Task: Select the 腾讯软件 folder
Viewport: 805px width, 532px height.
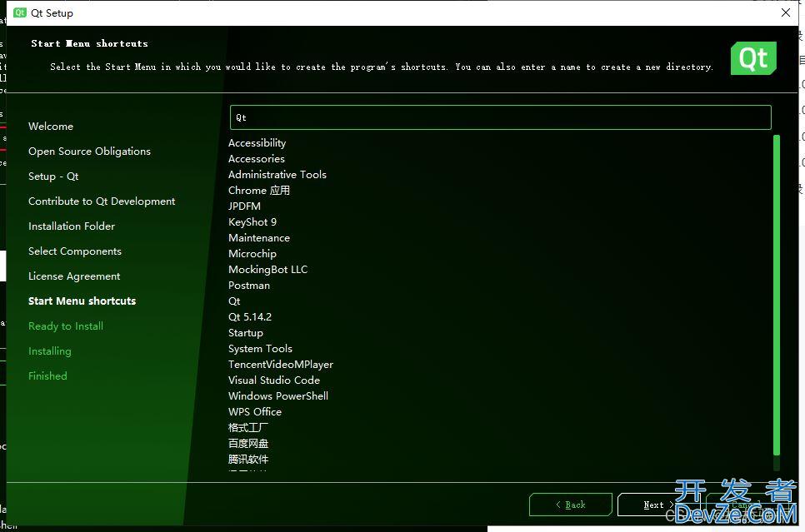Action: [248, 460]
